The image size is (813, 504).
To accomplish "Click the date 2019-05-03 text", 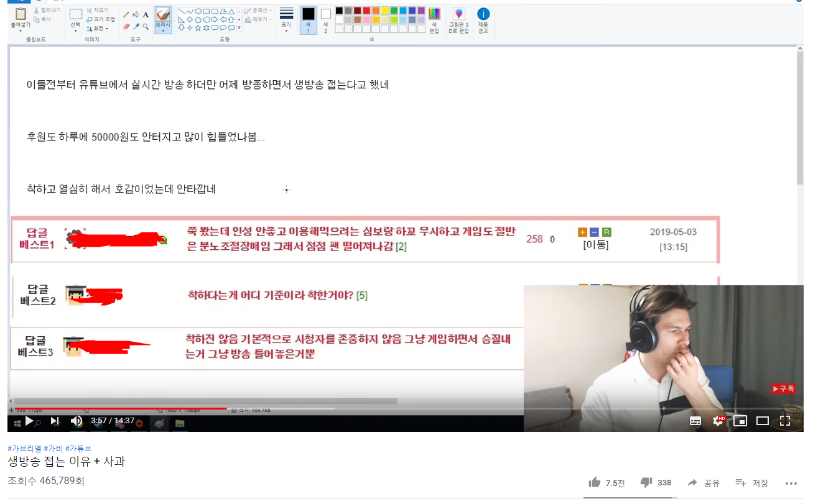I will click(x=673, y=232).
